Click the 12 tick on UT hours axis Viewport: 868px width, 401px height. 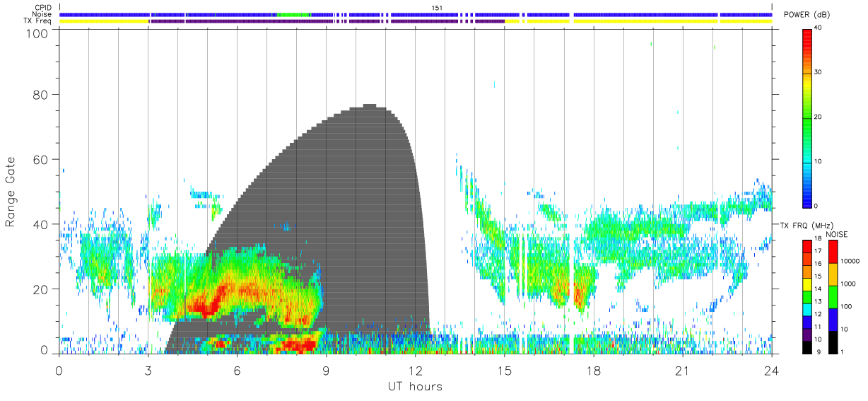click(x=416, y=370)
